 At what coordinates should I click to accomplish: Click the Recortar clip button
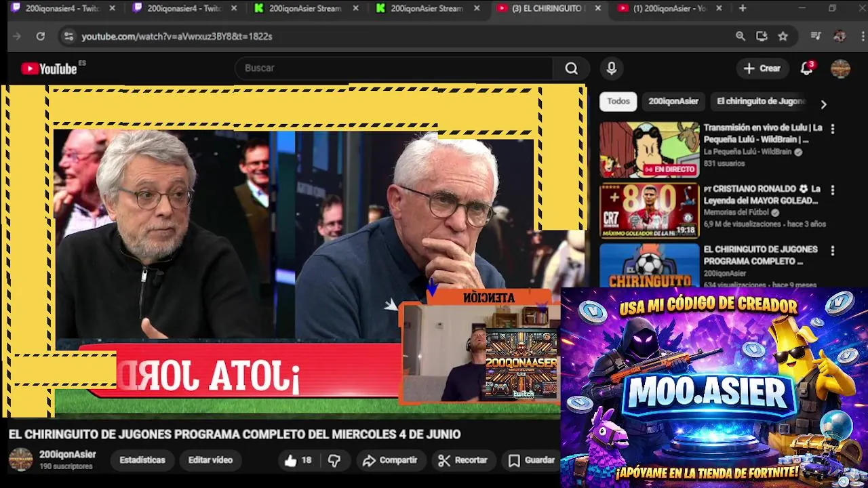[x=462, y=460]
